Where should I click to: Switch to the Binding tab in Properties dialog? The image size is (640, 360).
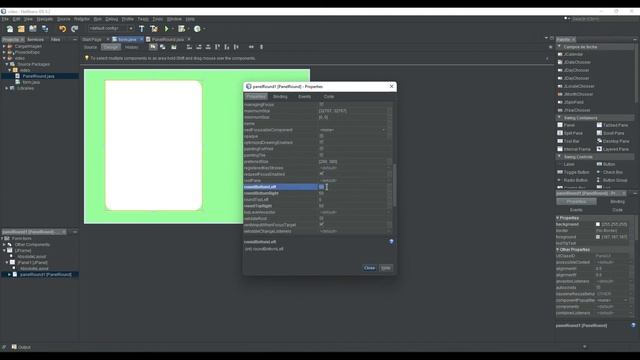coord(280,97)
